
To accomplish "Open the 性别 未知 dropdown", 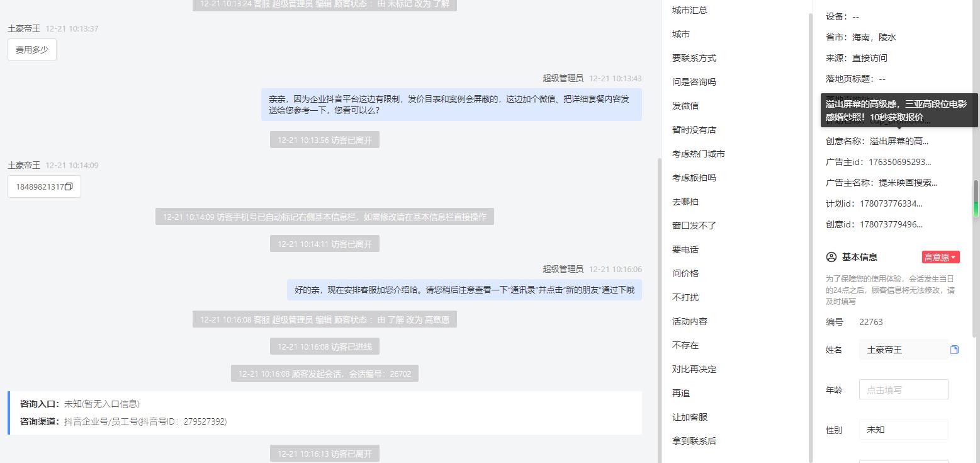I will (903, 430).
